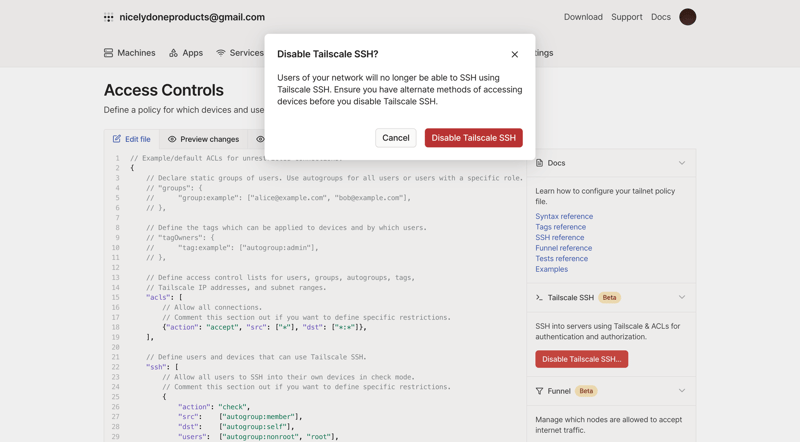Screen dimensions: 800x442
Task: Click the "acls": [ line in editor
Action: pyautogui.click(x=164, y=297)
